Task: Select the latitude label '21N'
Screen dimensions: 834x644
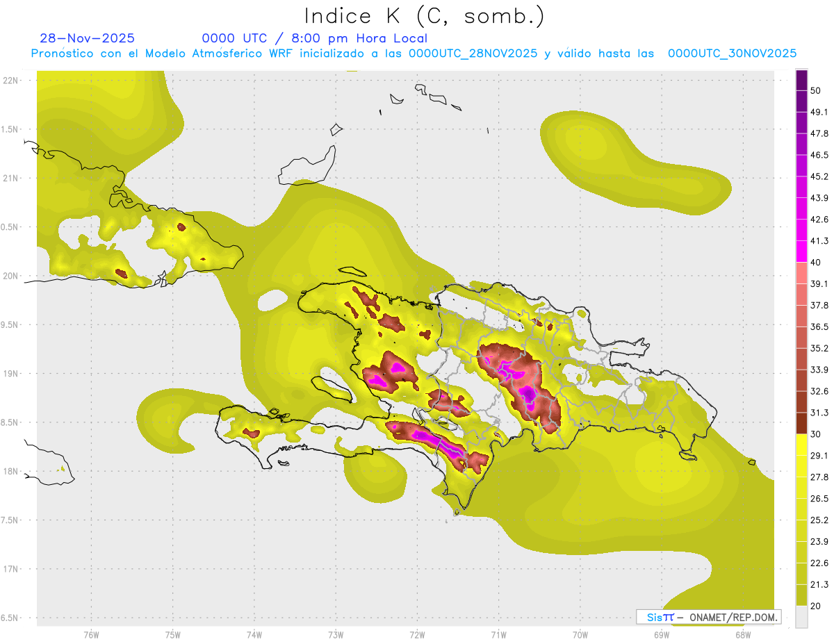Action: (x=11, y=178)
